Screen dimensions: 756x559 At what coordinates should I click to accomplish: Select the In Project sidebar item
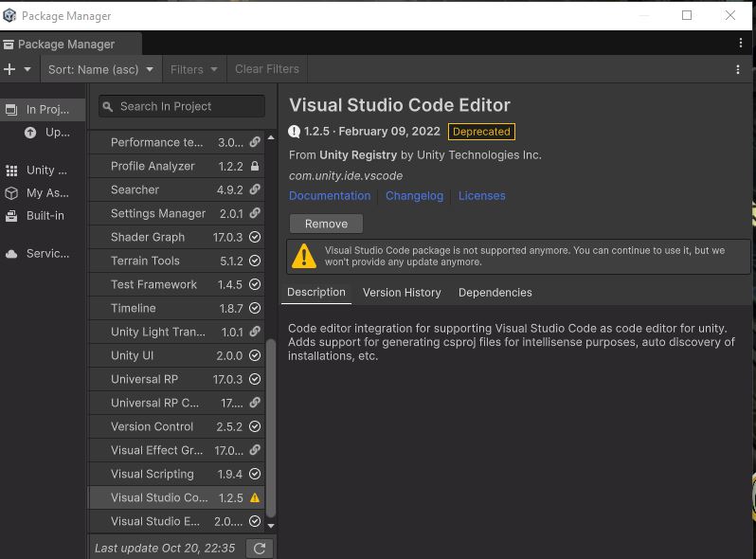pyautogui.click(x=43, y=110)
